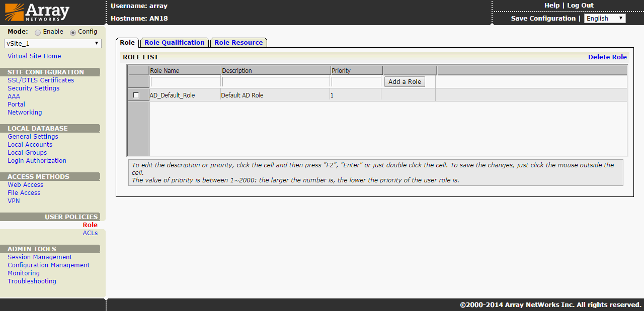Click the Array Networks logo

tap(37, 12)
